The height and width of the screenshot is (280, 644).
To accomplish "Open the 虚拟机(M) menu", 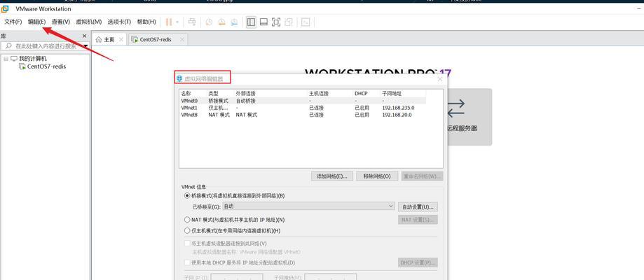I will (89, 22).
